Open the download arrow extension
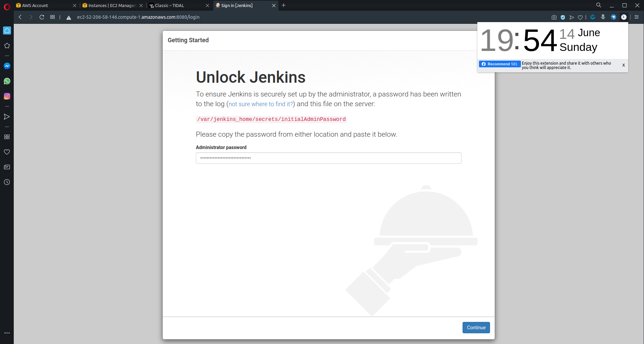This screenshot has height=344, width=644. coord(603,17)
